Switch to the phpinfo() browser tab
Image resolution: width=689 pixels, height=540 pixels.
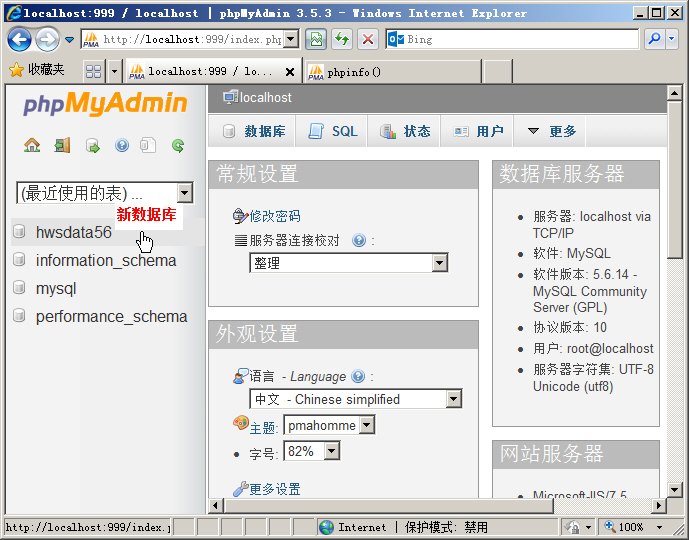[393, 72]
